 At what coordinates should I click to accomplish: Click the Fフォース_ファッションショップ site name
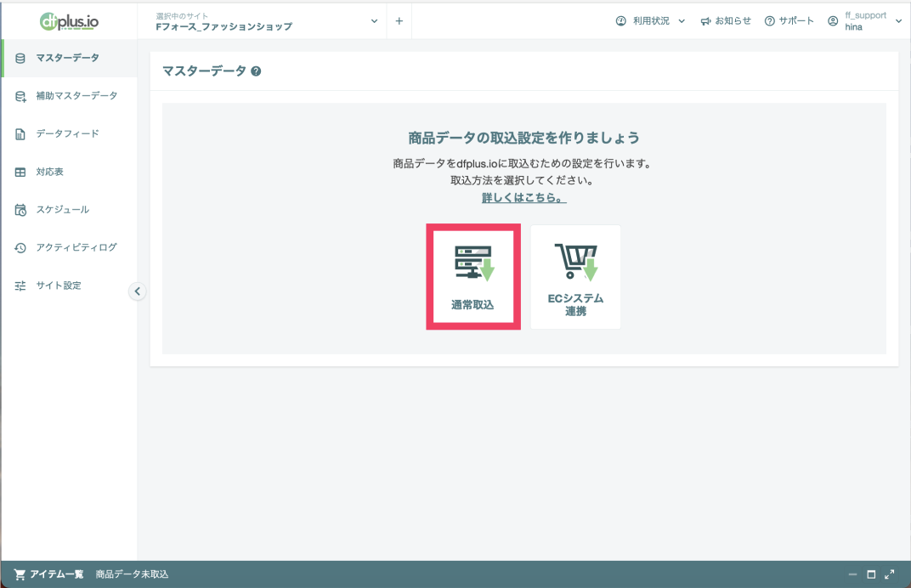pos(224,26)
